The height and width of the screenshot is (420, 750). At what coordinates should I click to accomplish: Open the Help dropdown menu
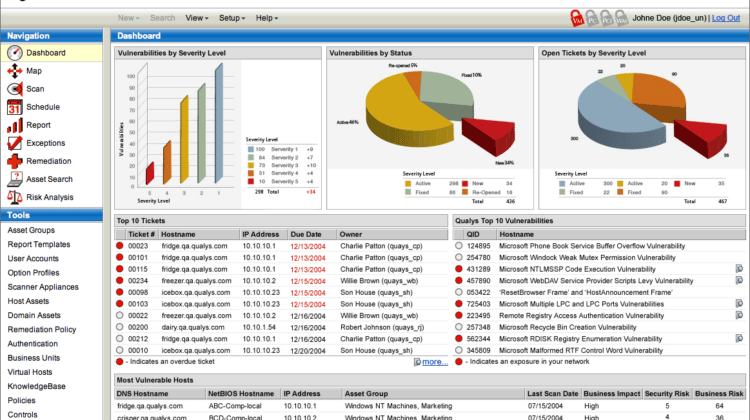[x=266, y=18]
